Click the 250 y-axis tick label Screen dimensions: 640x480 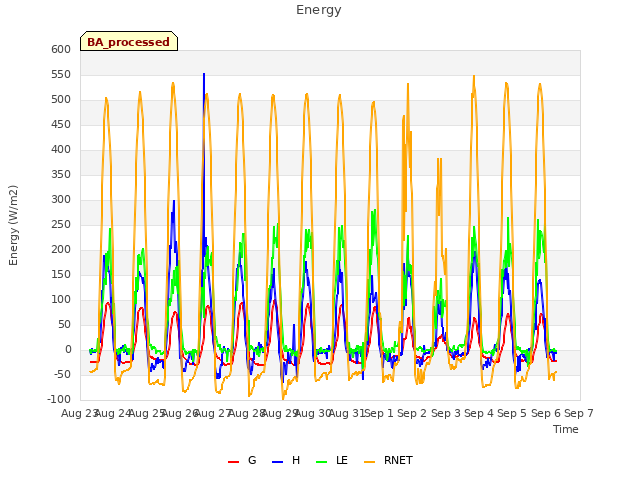61,224
